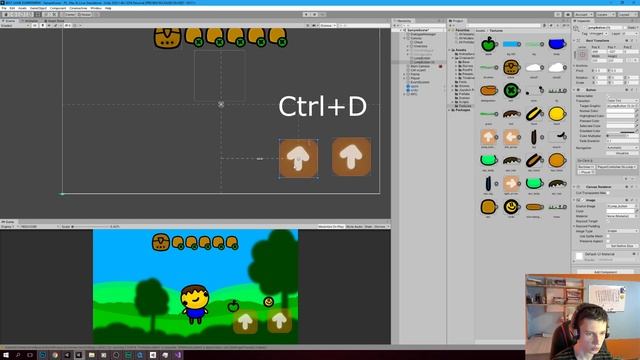Select the yellow-black diagonal stripe texture
The height and width of the screenshot is (360, 640).
tap(534, 114)
